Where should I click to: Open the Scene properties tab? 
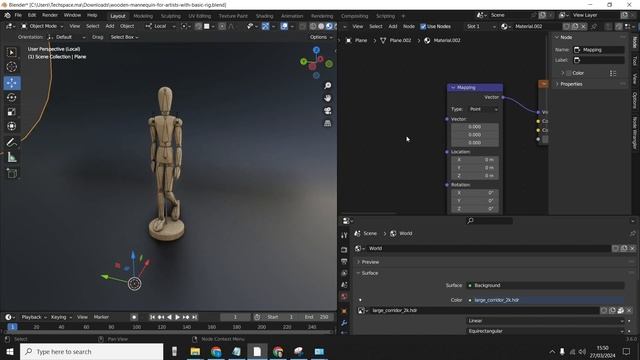[x=344, y=284]
